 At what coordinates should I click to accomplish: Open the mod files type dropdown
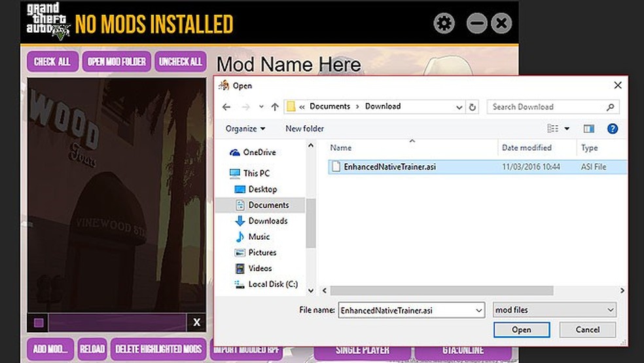[x=555, y=310]
